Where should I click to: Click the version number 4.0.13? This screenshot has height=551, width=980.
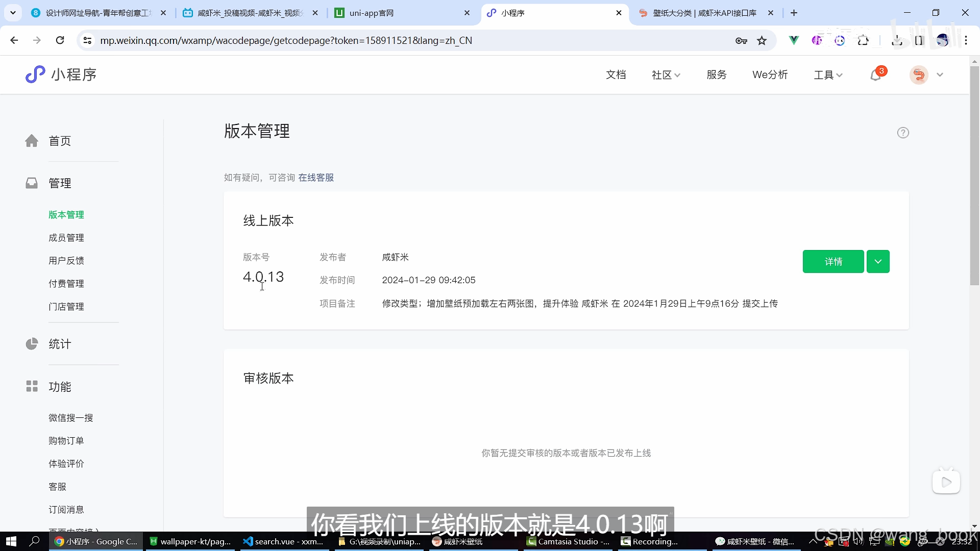pos(263,277)
